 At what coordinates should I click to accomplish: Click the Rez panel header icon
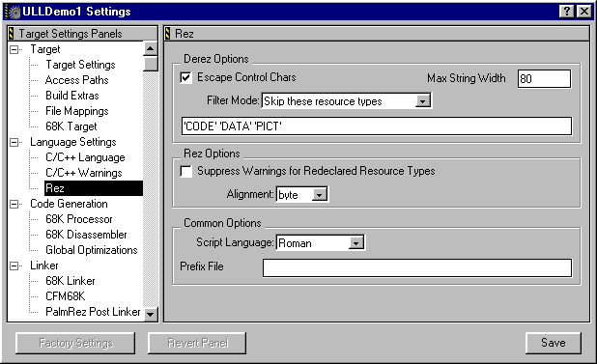[x=167, y=34]
